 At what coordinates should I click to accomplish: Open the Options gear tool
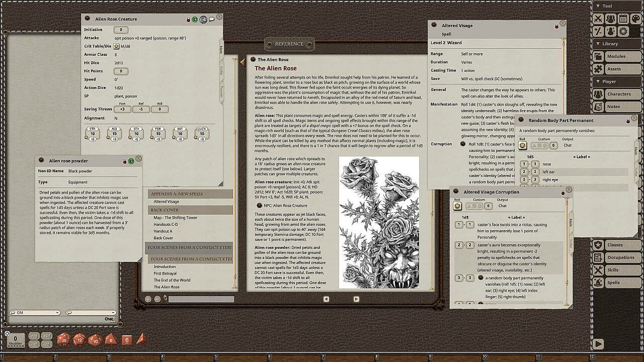(x=623, y=31)
